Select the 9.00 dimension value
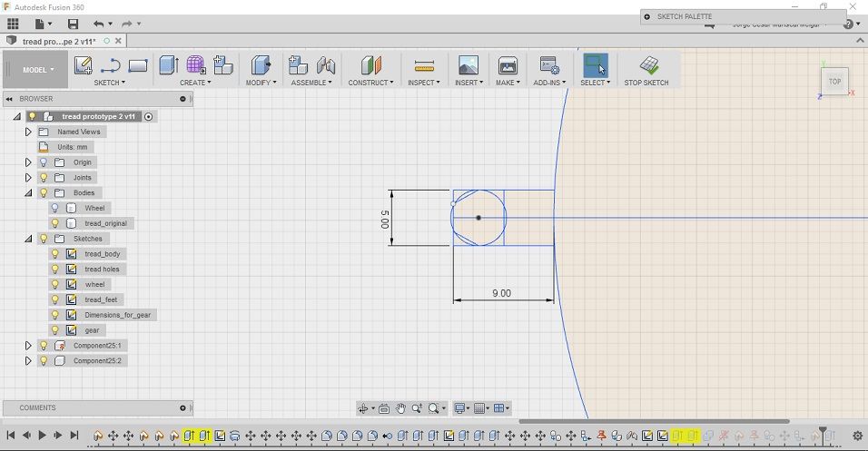The image size is (868, 451). [x=501, y=293]
